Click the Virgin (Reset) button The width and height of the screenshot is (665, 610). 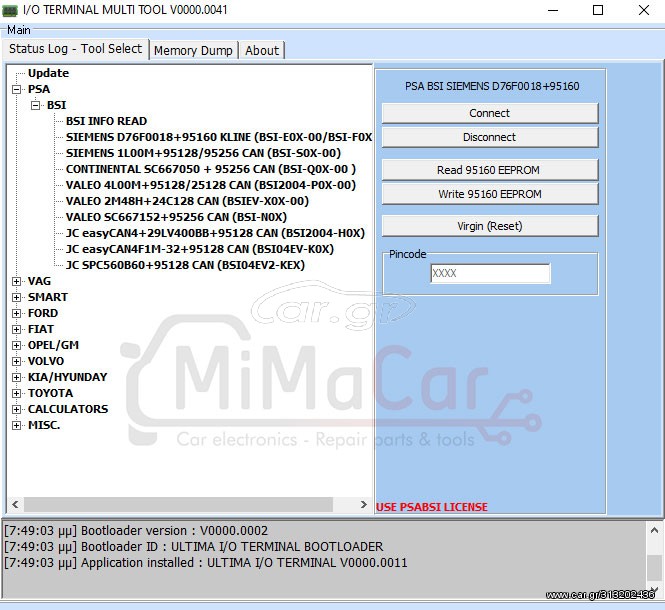click(490, 226)
